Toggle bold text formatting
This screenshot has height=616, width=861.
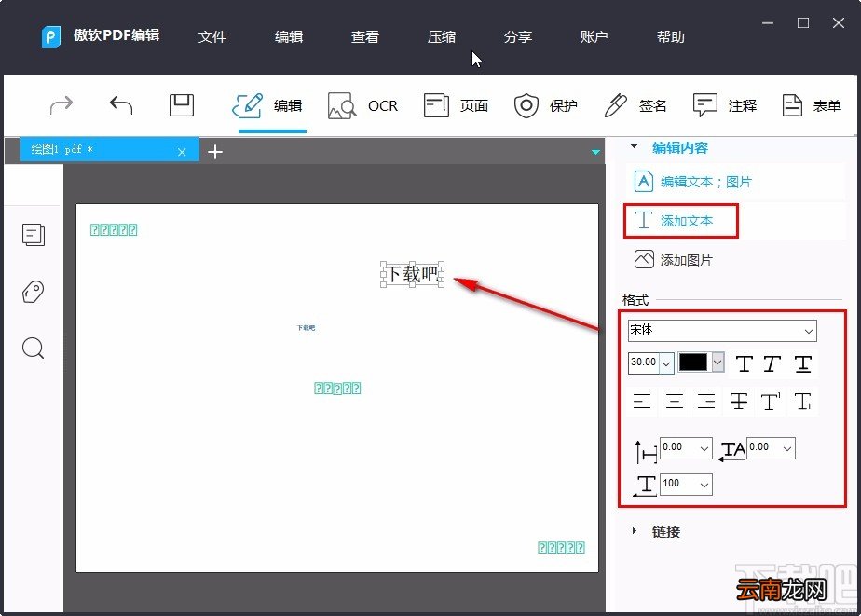[744, 363]
